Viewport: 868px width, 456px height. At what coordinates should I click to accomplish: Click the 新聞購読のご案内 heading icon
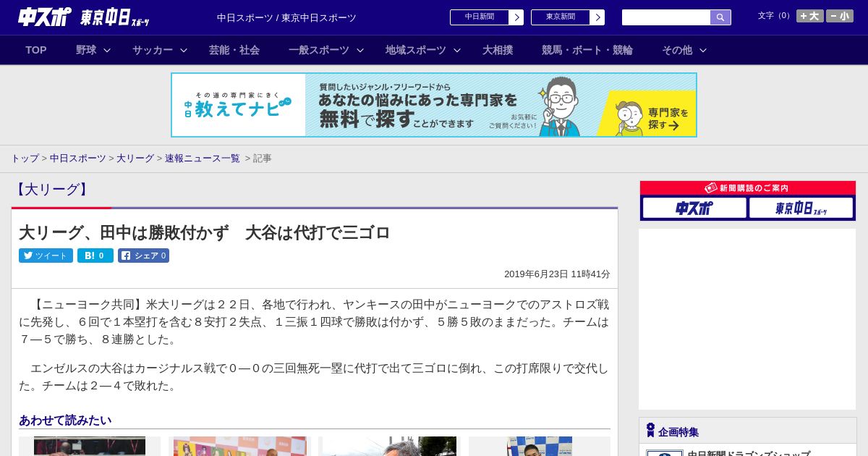710,187
